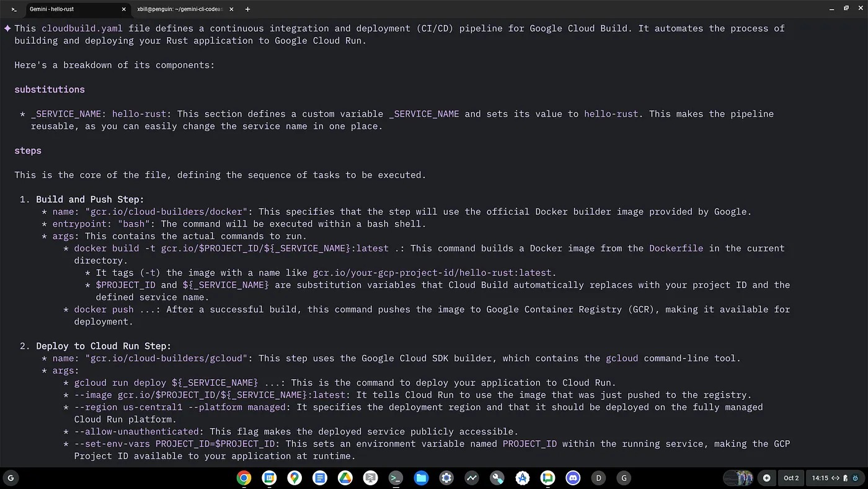The image size is (868, 489).
Task: Launch Discord from the shelf
Action: 573,478
